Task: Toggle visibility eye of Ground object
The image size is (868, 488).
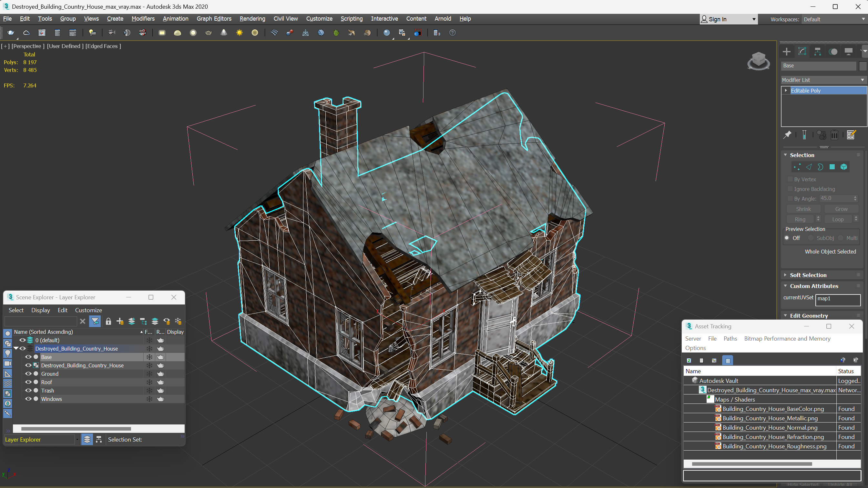Action: [x=28, y=374]
